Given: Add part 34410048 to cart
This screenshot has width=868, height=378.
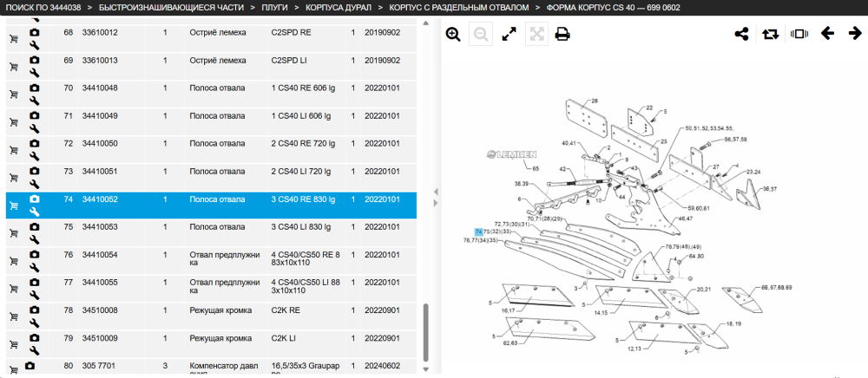Looking at the screenshot, I should click(x=14, y=94).
